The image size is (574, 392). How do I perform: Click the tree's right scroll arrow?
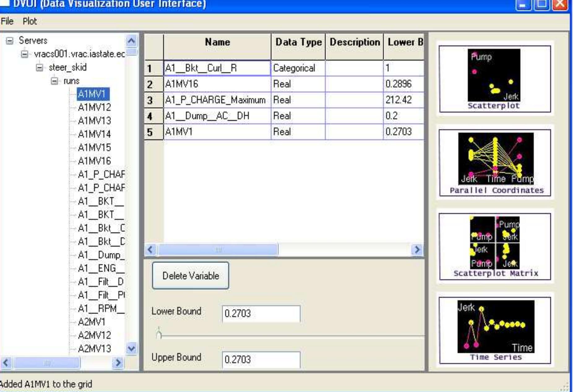tap(118, 363)
